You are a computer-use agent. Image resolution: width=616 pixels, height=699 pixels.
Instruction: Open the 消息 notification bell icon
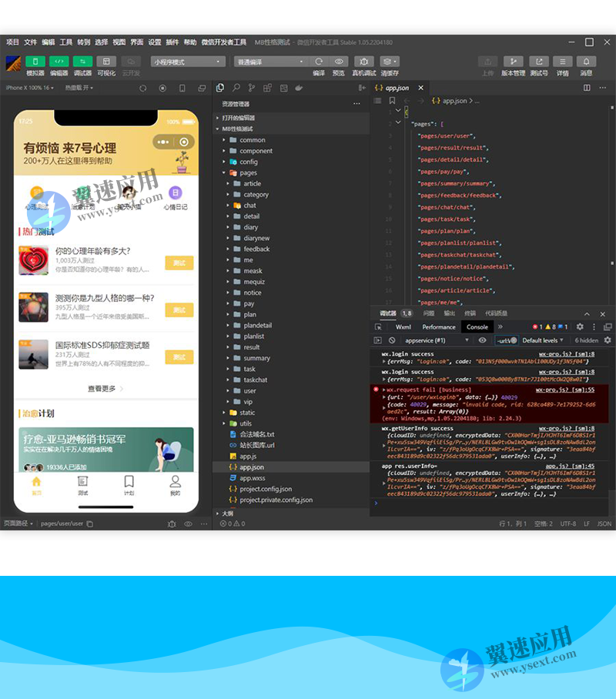tap(586, 62)
